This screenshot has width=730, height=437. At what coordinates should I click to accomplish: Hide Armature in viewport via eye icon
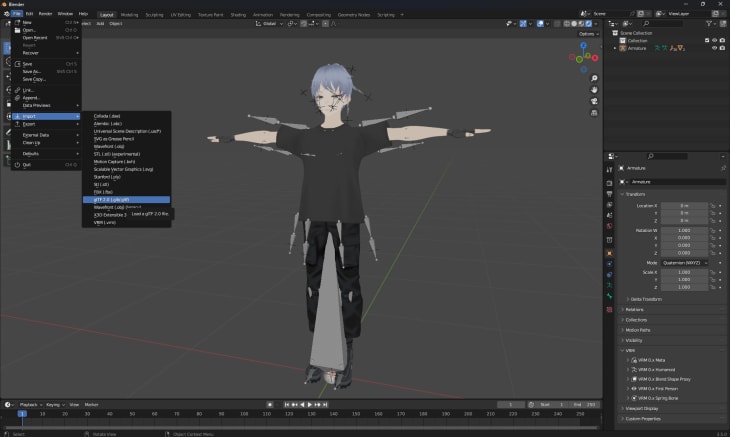pos(713,48)
